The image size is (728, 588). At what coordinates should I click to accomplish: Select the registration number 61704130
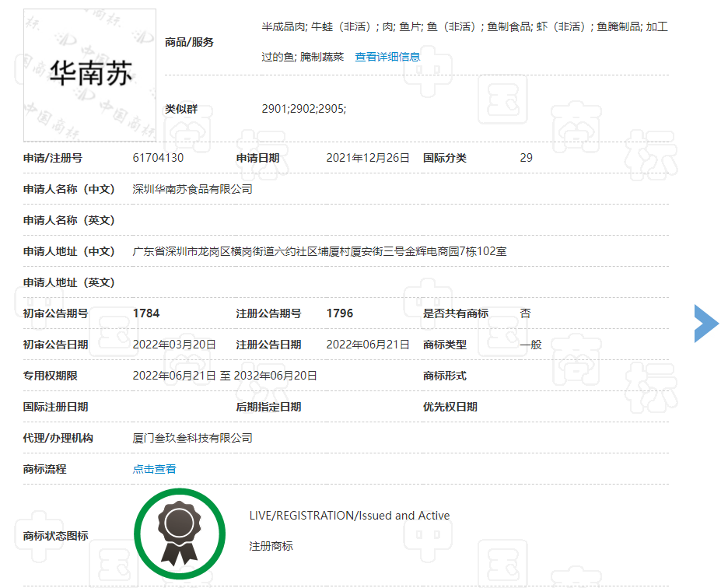click(x=158, y=158)
